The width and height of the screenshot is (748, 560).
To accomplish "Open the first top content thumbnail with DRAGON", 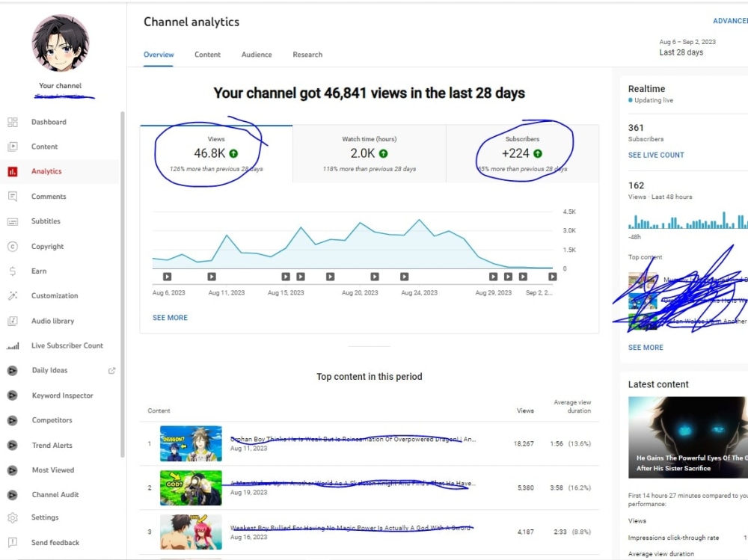I will click(191, 443).
